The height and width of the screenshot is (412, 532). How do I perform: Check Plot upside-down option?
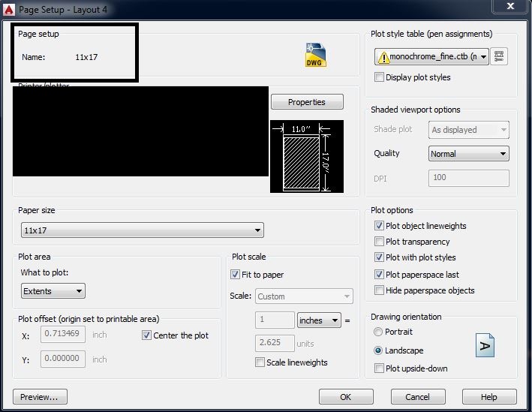tap(379, 368)
